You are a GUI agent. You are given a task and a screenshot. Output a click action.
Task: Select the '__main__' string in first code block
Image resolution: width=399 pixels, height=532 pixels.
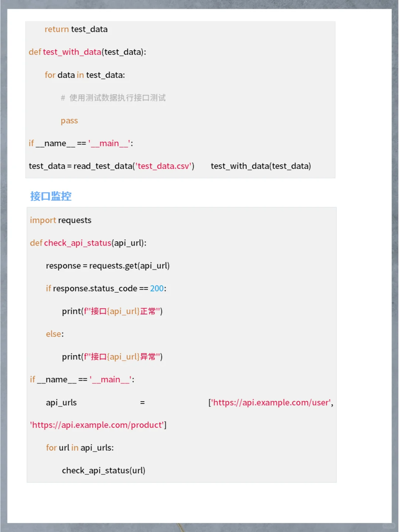pyautogui.click(x=109, y=143)
